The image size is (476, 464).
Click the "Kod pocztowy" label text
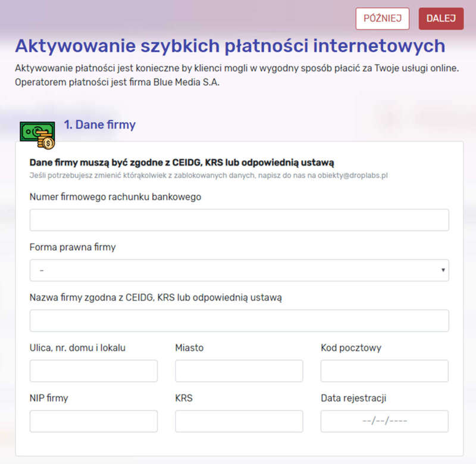click(350, 348)
